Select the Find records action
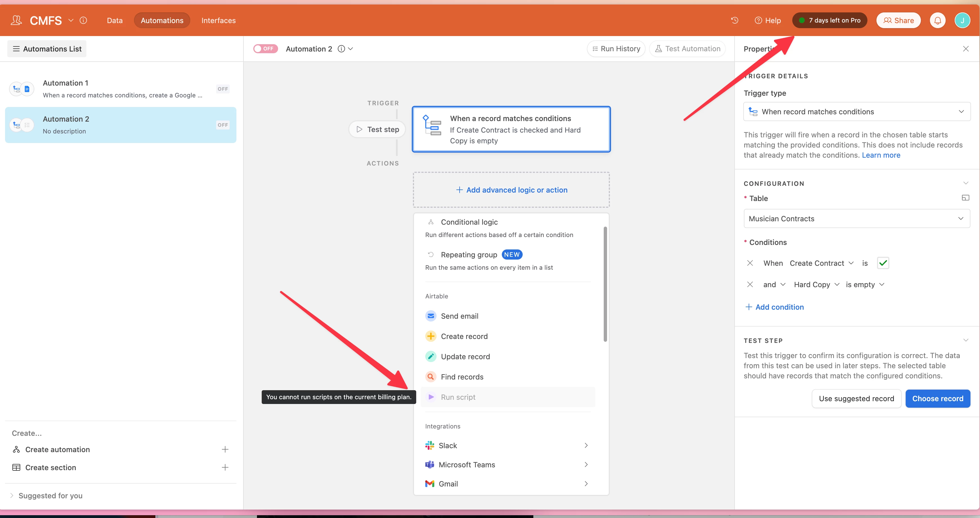The image size is (980, 518). pyautogui.click(x=462, y=377)
